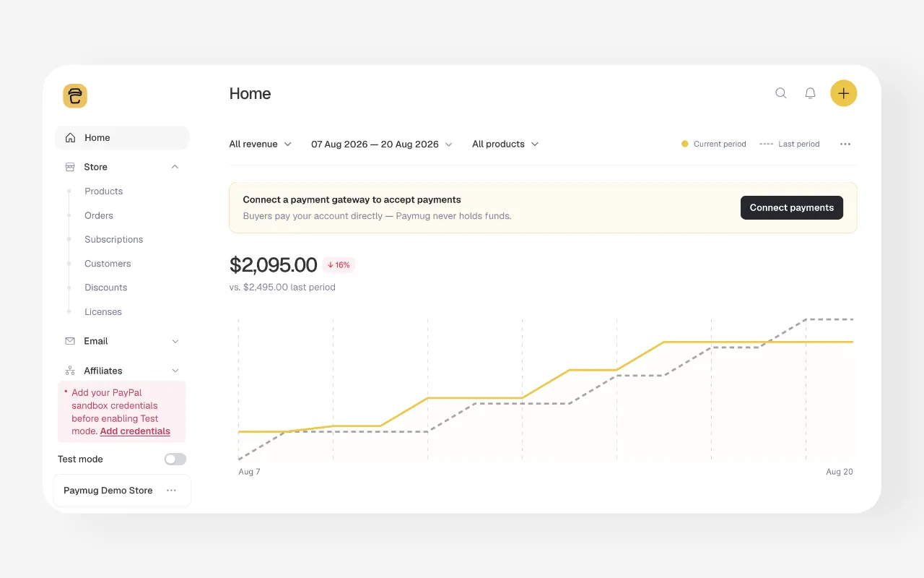Screen dimensions: 924x578
Task: Click the Affiliates network icon
Action: [x=70, y=371]
